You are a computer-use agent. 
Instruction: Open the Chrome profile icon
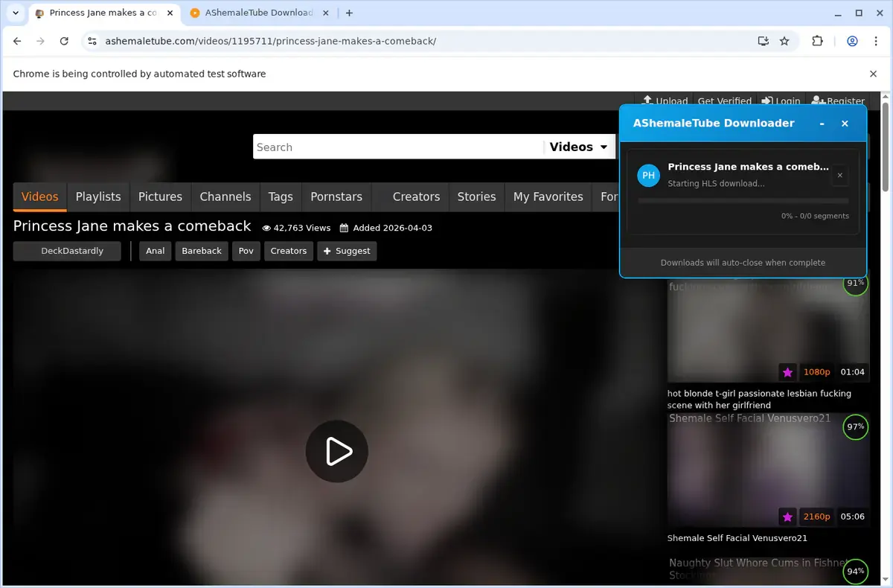(852, 41)
